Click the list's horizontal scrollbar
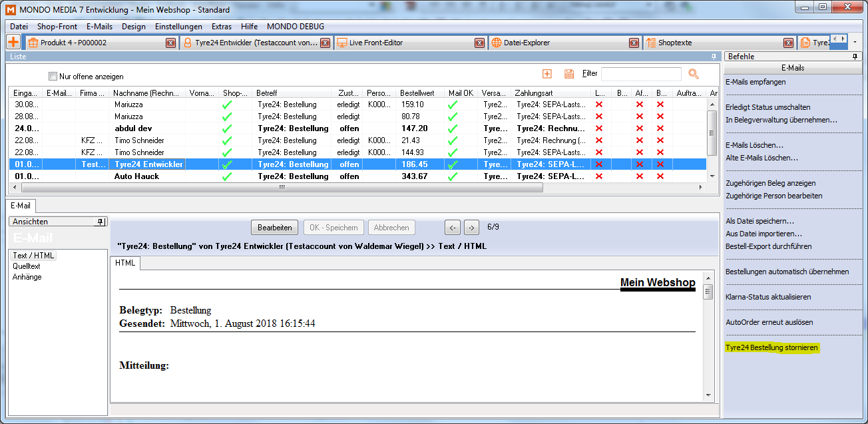 (x=281, y=188)
